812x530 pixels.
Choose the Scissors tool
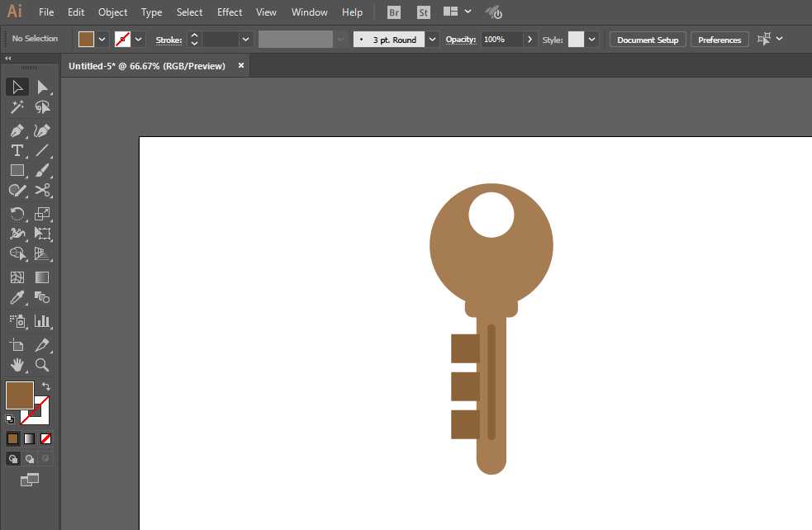[42, 191]
